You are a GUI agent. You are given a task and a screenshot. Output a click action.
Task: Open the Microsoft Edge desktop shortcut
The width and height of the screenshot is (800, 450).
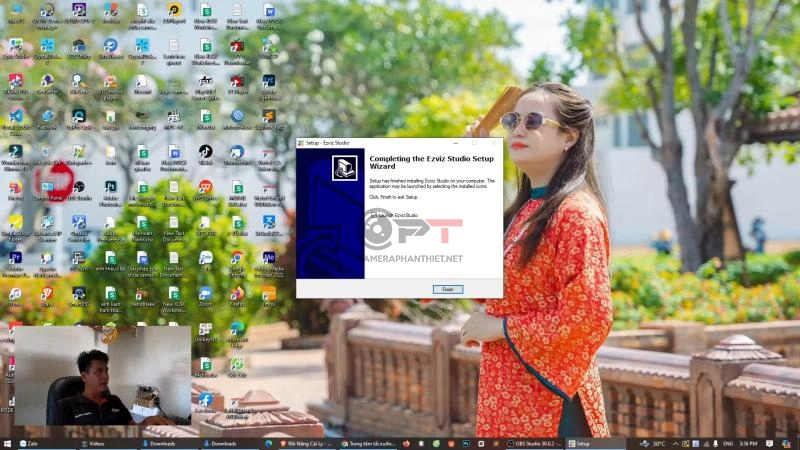[x=237, y=335]
